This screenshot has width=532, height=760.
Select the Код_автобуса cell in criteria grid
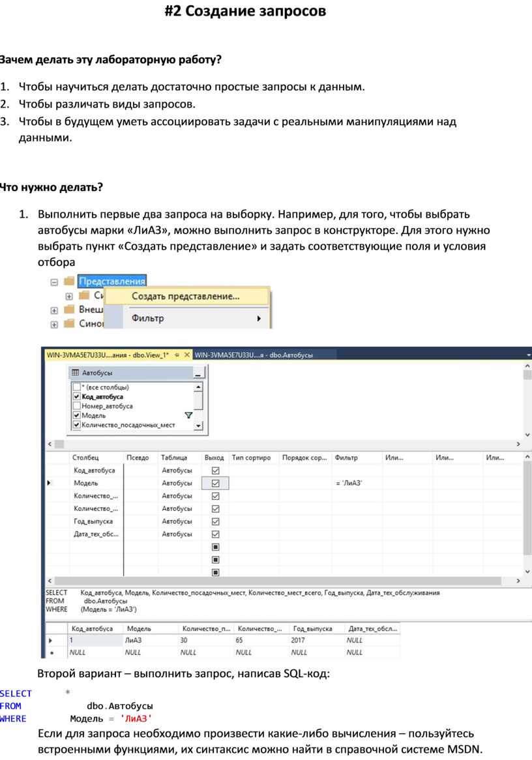(x=96, y=471)
